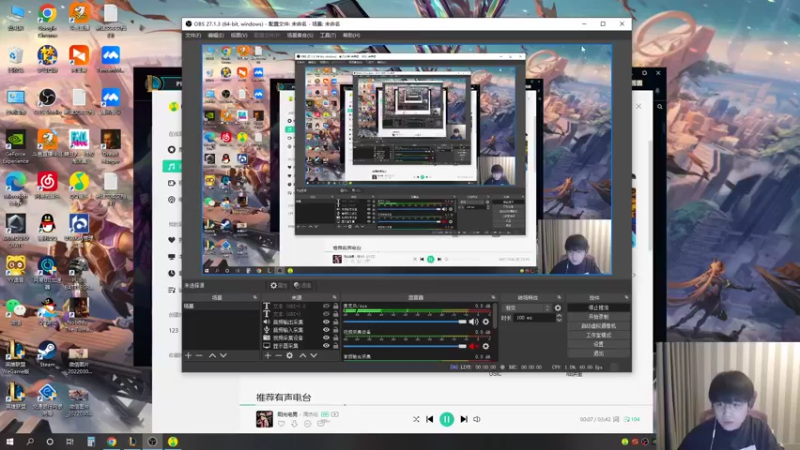Open the 帮助(H) menu in OBS
Image resolution: width=800 pixels, height=450 pixels.
[x=351, y=35]
